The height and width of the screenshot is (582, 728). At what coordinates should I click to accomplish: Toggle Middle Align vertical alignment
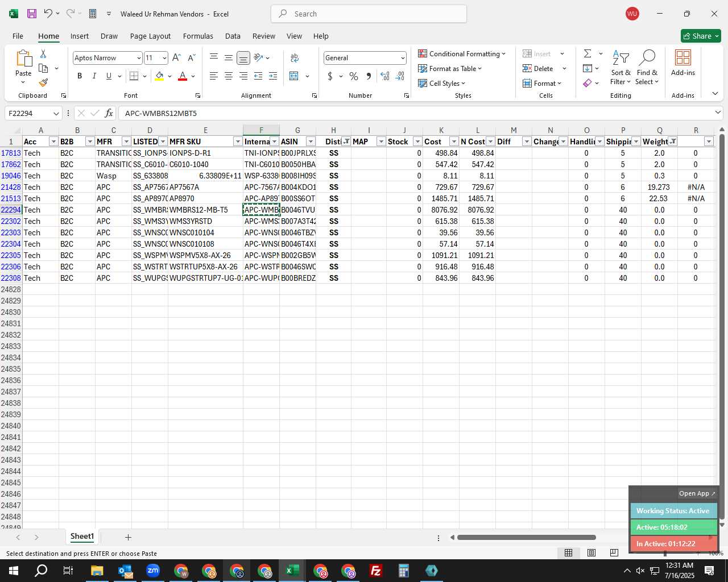[x=229, y=58]
